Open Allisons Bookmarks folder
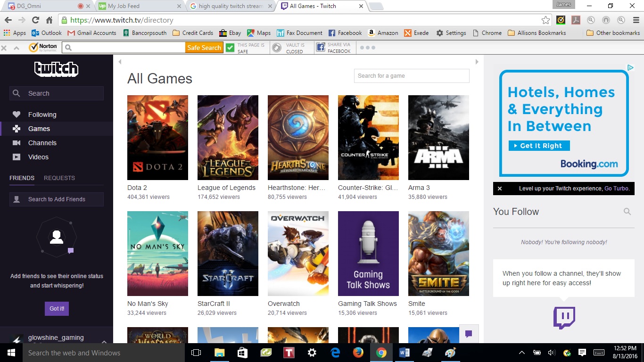 click(537, 33)
